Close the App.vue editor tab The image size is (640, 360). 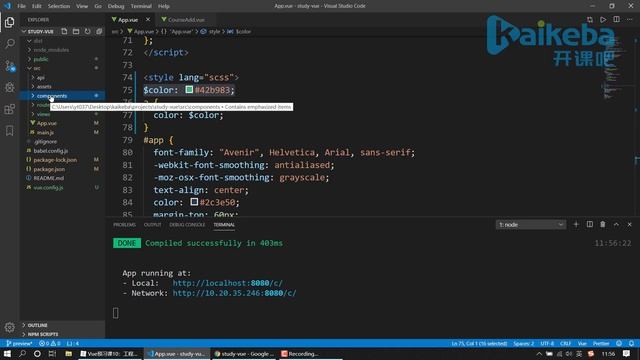(148, 19)
